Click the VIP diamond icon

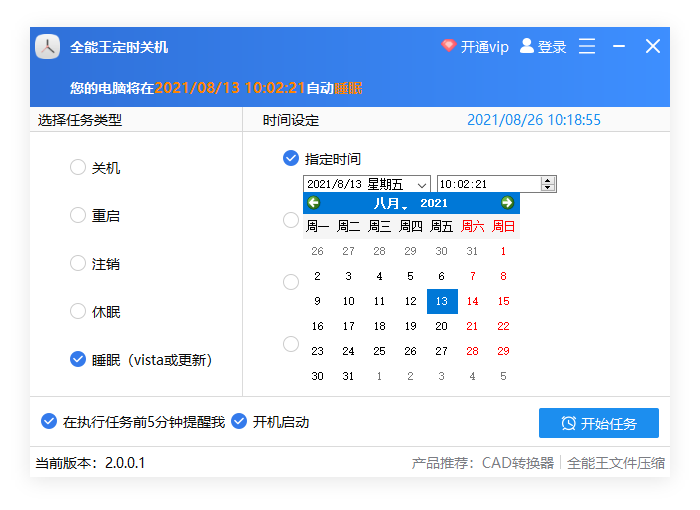click(449, 47)
